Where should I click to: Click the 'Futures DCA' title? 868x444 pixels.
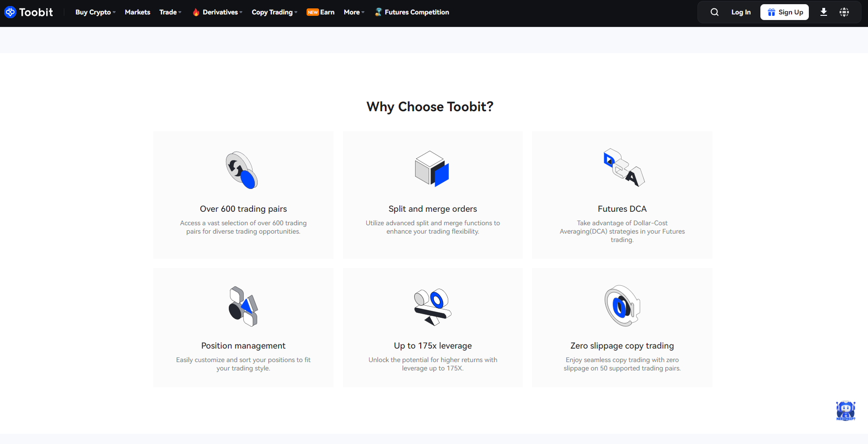pyautogui.click(x=622, y=209)
